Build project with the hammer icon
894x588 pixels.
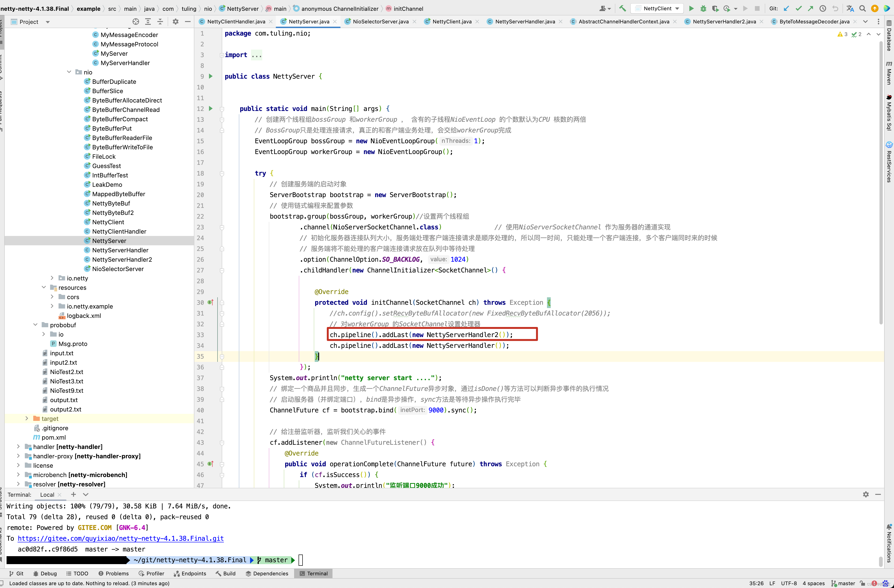pyautogui.click(x=622, y=9)
